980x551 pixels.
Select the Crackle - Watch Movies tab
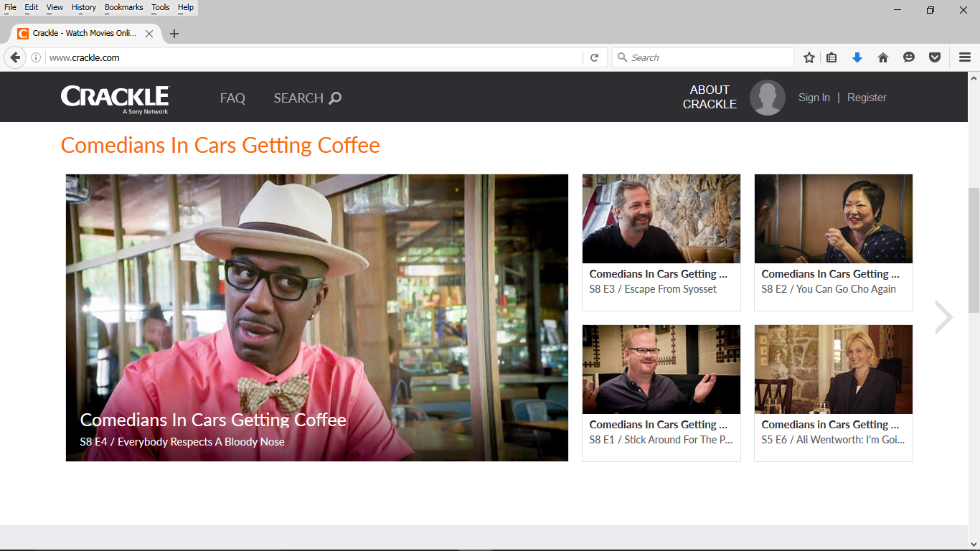click(85, 33)
